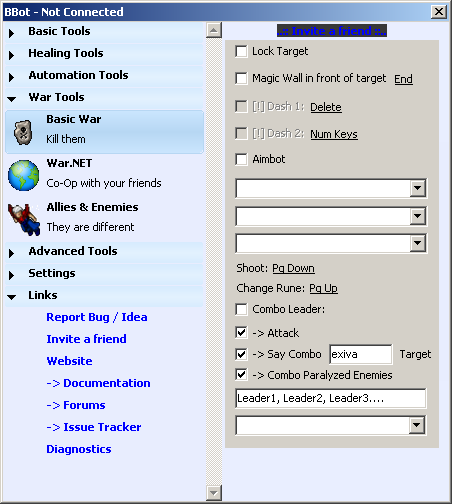Open the Documentation link

[98, 383]
